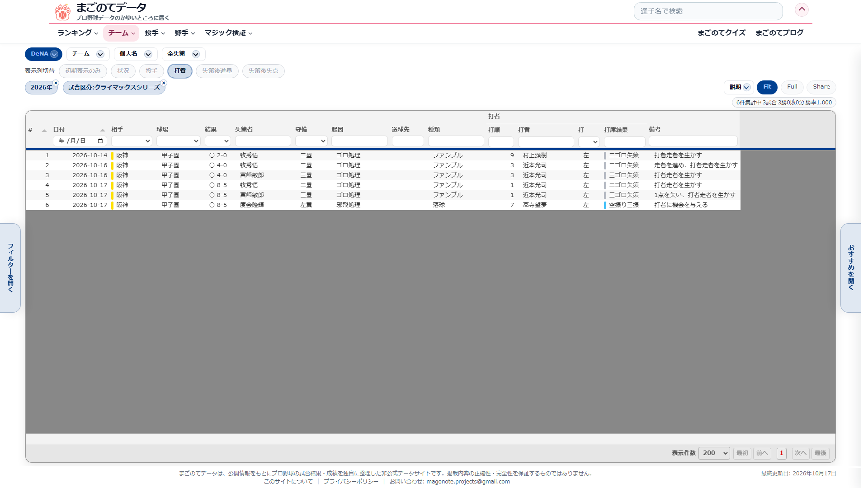Open the チーム selector dropdown
This screenshot has width=868, height=488.
coord(88,54)
